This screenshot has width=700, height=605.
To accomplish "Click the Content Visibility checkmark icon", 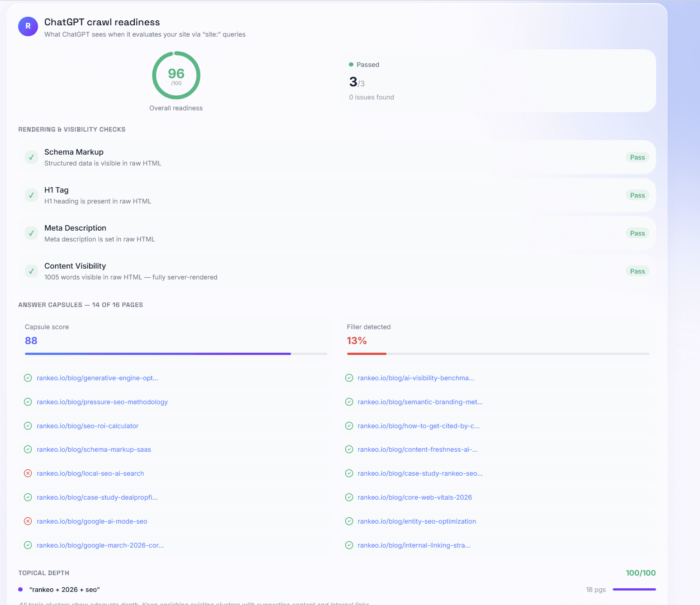I will [x=31, y=271].
